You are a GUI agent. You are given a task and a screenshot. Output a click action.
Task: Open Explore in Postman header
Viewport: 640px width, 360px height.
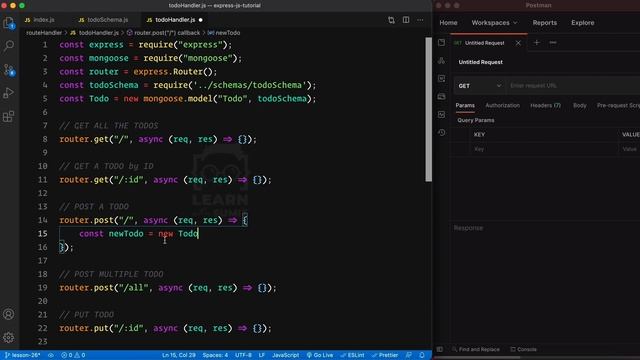pyautogui.click(x=582, y=23)
